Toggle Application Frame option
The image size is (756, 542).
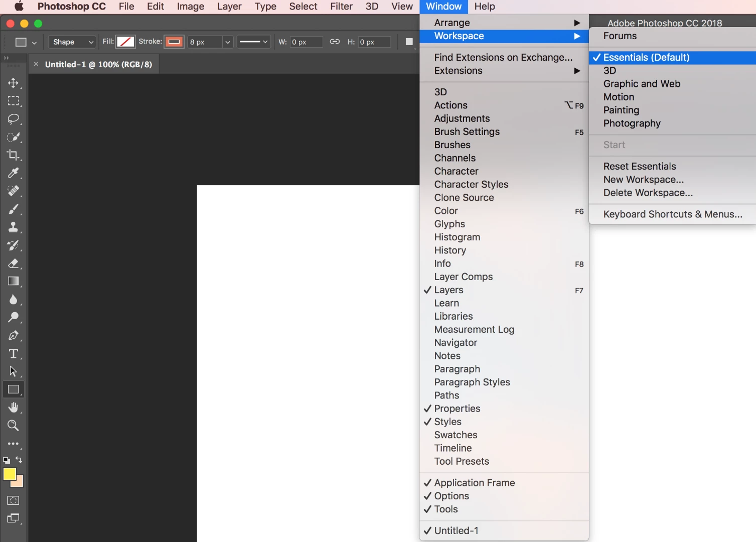[x=504, y=483]
